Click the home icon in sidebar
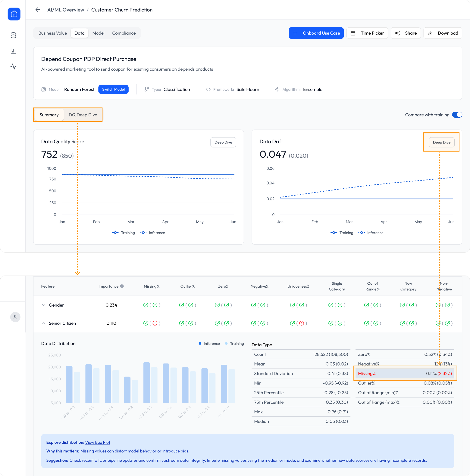The image size is (470, 476). pyautogui.click(x=14, y=14)
